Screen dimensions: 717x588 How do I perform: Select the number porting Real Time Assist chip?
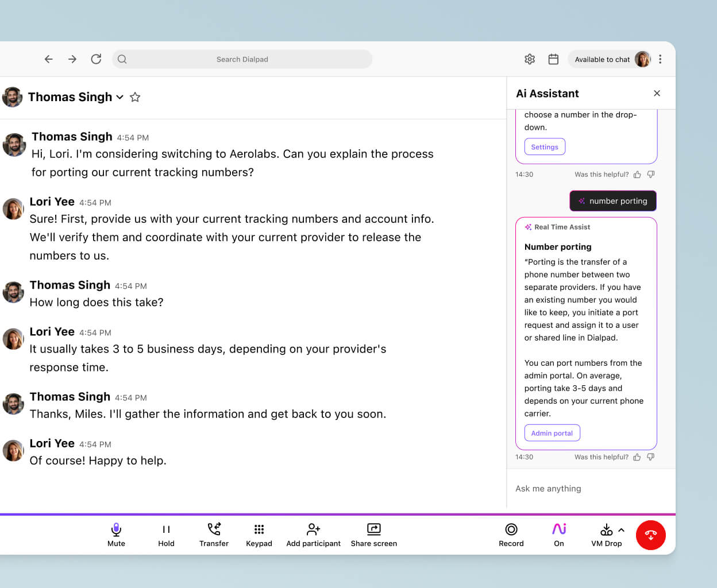(613, 201)
